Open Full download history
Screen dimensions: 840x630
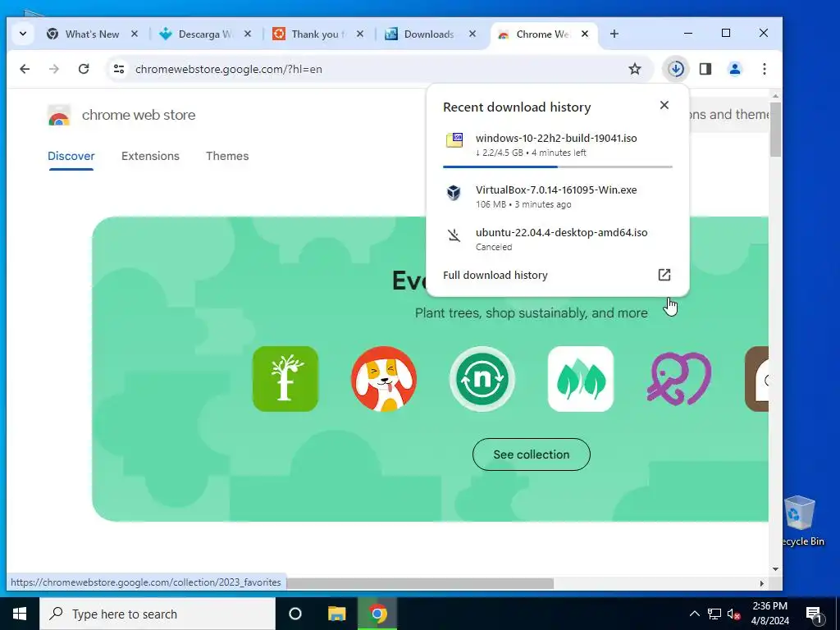558,275
